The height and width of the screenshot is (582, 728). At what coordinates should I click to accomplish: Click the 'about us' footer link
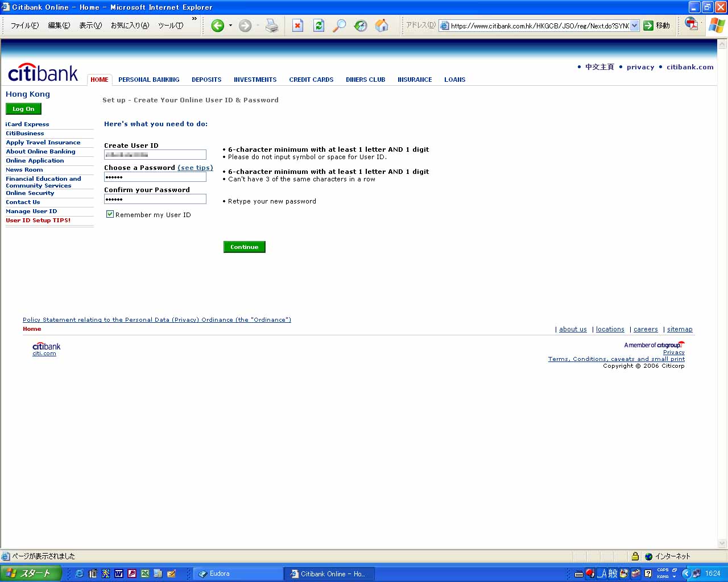click(573, 329)
